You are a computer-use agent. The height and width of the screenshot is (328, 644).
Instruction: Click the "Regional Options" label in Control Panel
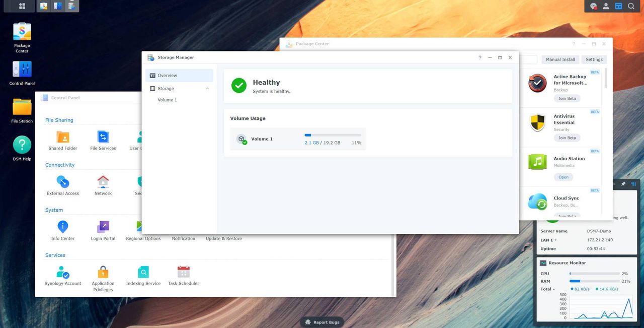click(143, 239)
